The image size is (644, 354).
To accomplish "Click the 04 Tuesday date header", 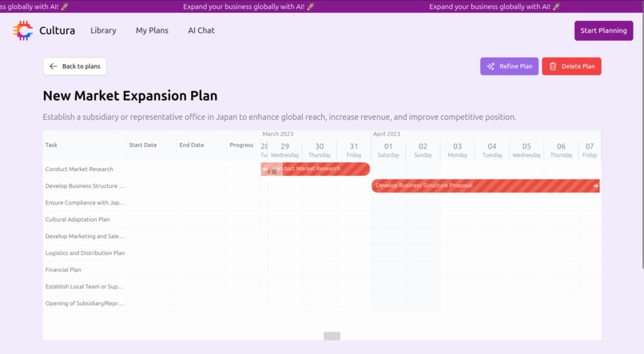I will click(x=492, y=150).
